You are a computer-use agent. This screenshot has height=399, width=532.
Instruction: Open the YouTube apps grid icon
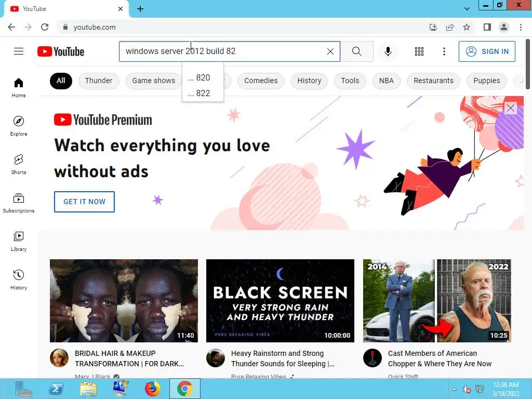click(x=419, y=51)
